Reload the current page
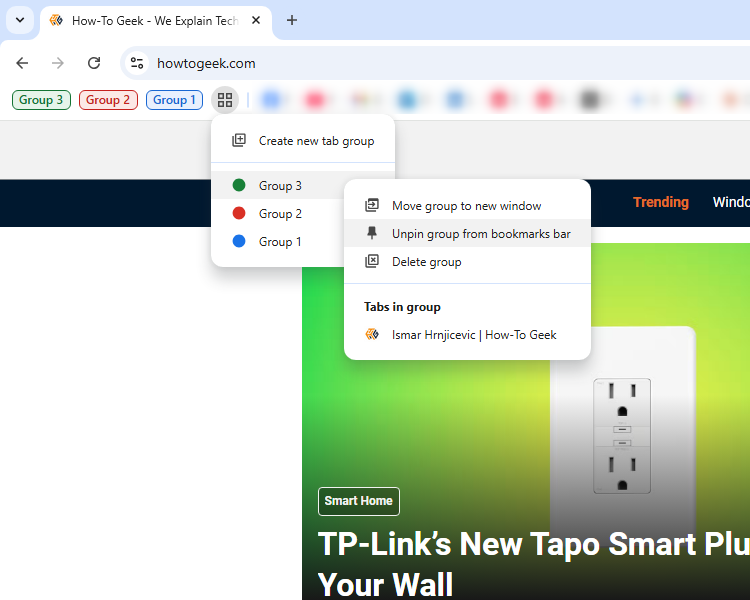 pyautogui.click(x=94, y=63)
